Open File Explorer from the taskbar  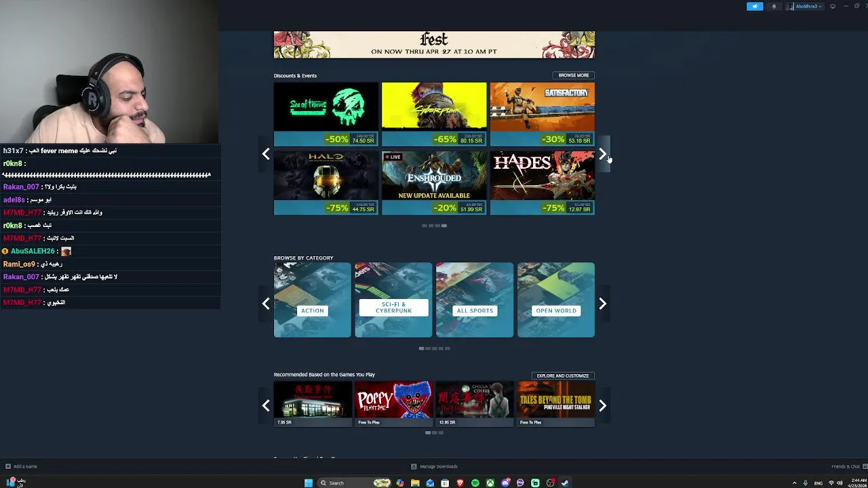point(415,483)
